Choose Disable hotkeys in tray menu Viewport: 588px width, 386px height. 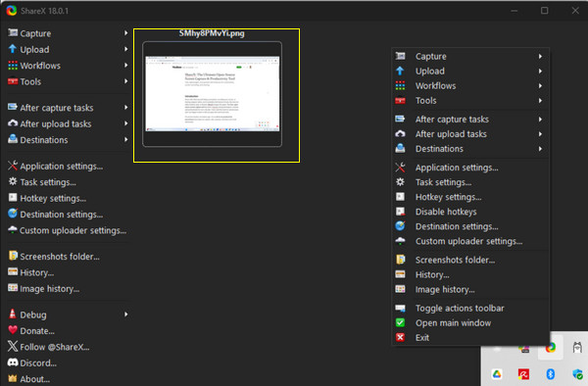470,212
